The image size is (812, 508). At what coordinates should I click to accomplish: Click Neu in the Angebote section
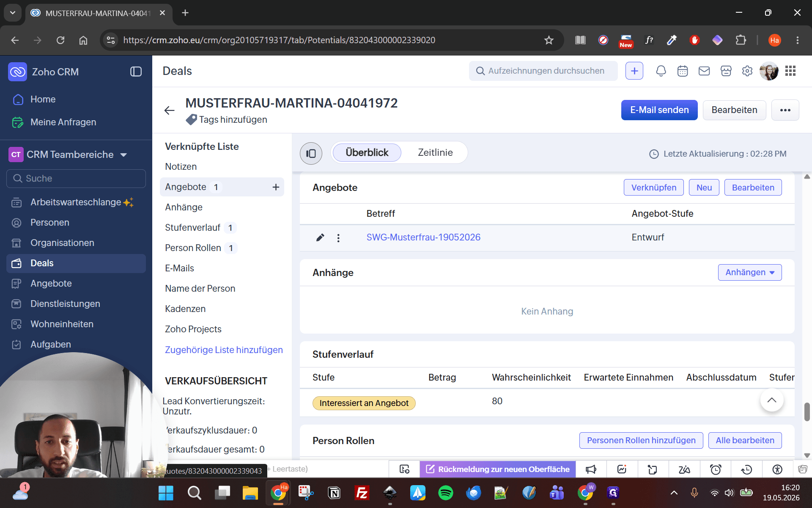click(x=704, y=188)
